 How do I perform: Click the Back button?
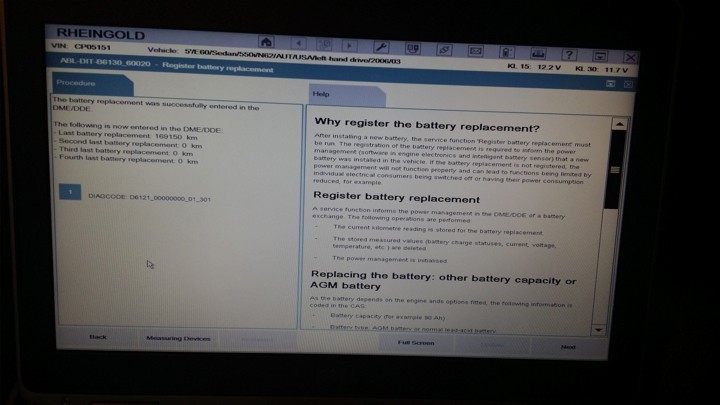click(x=98, y=337)
